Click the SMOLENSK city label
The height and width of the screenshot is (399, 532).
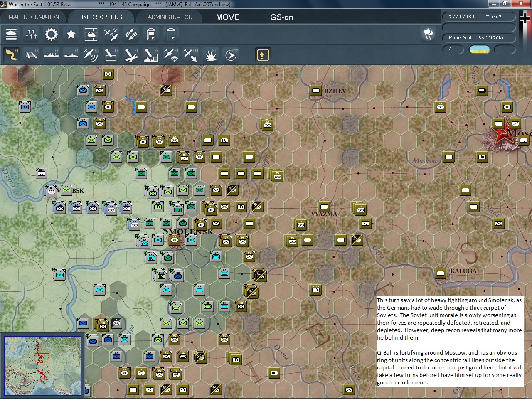[x=187, y=232]
